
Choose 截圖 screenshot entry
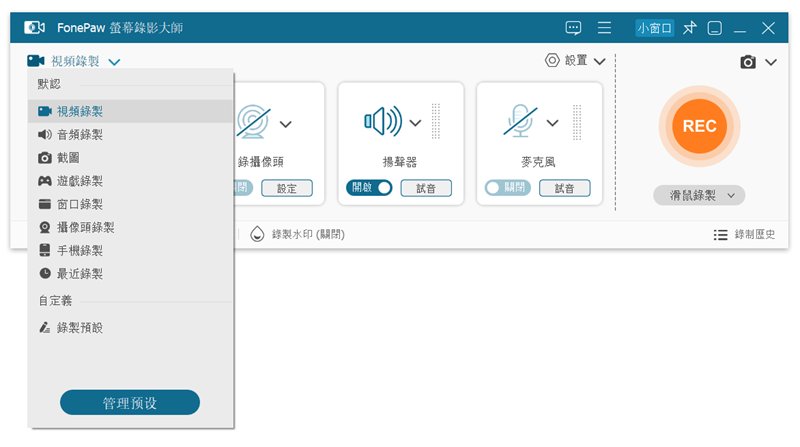[131, 158]
